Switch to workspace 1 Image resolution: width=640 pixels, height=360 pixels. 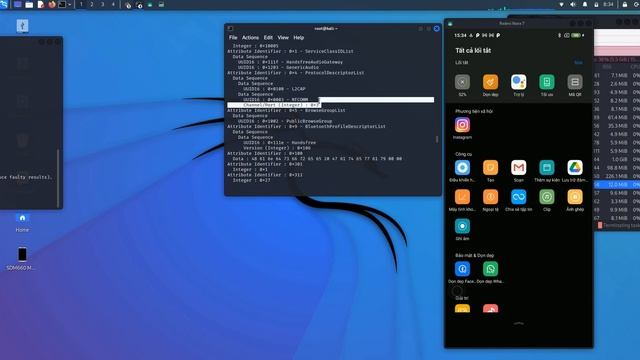(81, 4)
